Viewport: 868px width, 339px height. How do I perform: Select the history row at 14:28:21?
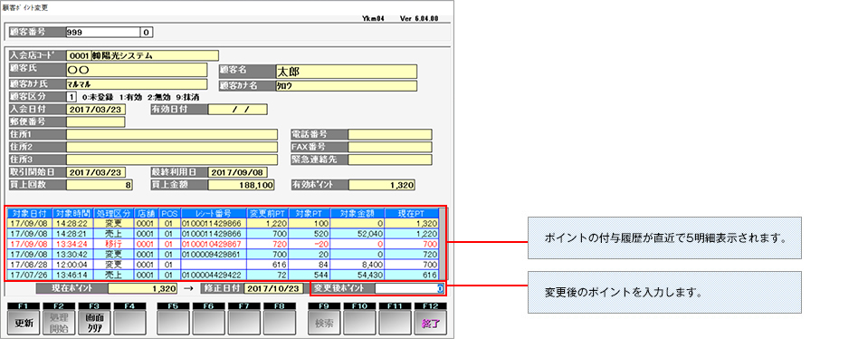(223, 233)
